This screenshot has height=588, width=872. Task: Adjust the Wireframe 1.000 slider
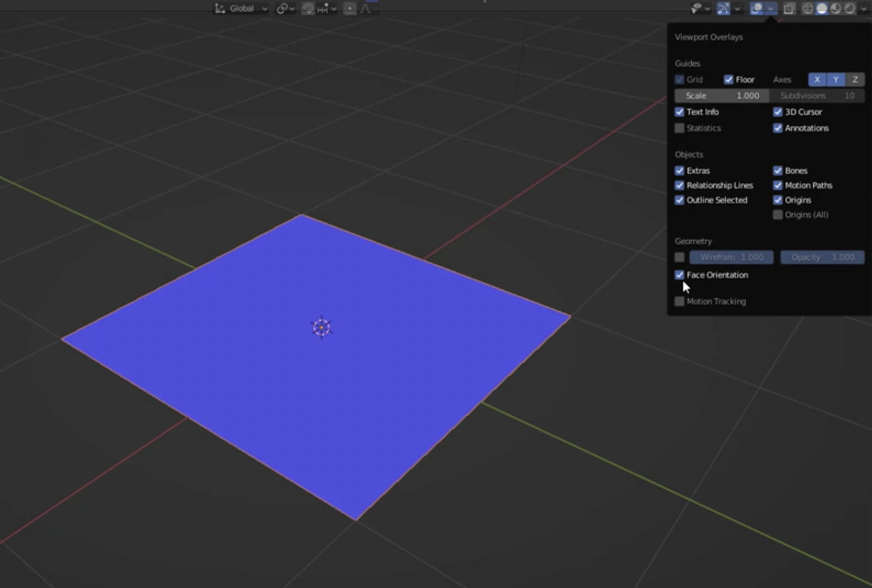point(732,257)
